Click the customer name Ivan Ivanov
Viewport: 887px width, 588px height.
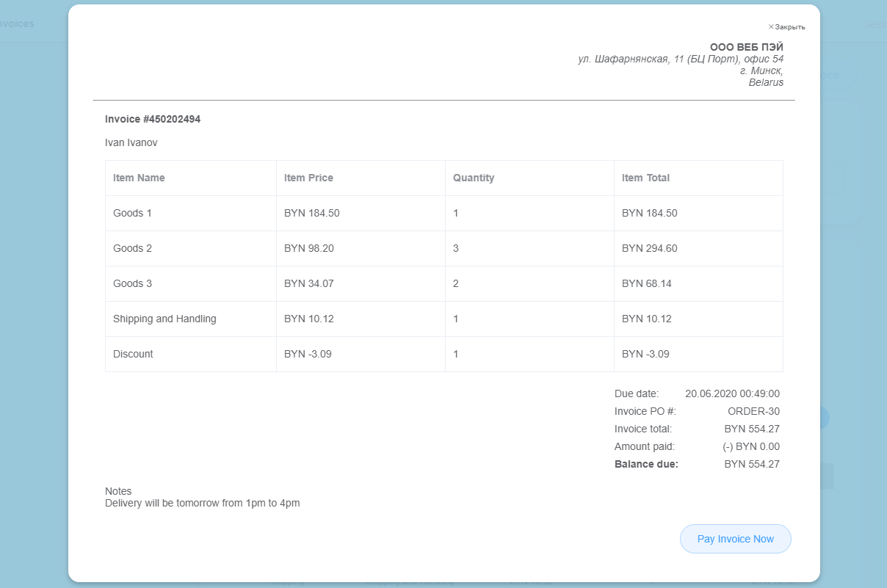click(x=131, y=142)
